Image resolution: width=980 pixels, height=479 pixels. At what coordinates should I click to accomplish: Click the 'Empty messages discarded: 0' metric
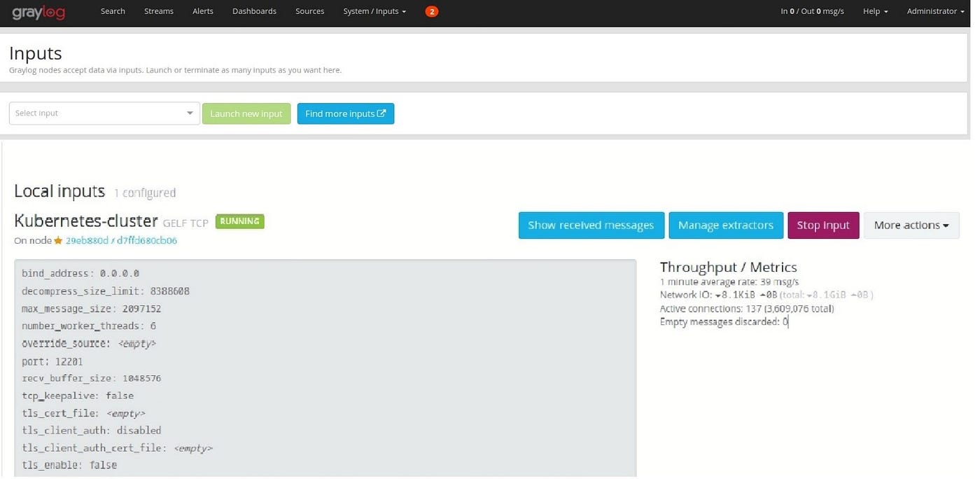724,322
